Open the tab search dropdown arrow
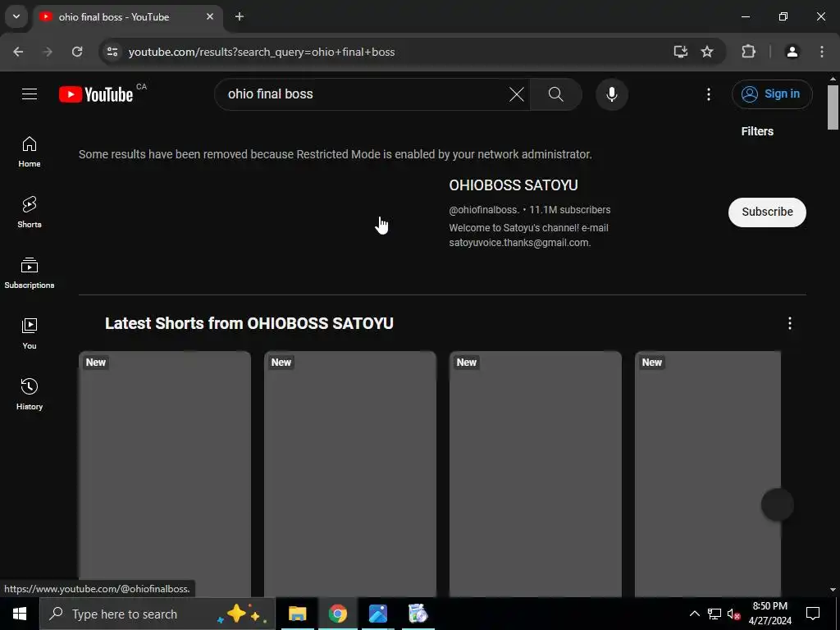840x630 pixels. [16, 16]
